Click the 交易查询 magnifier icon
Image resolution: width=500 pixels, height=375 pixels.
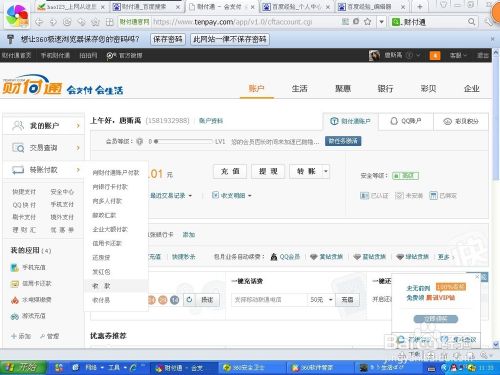tap(18, 147)
